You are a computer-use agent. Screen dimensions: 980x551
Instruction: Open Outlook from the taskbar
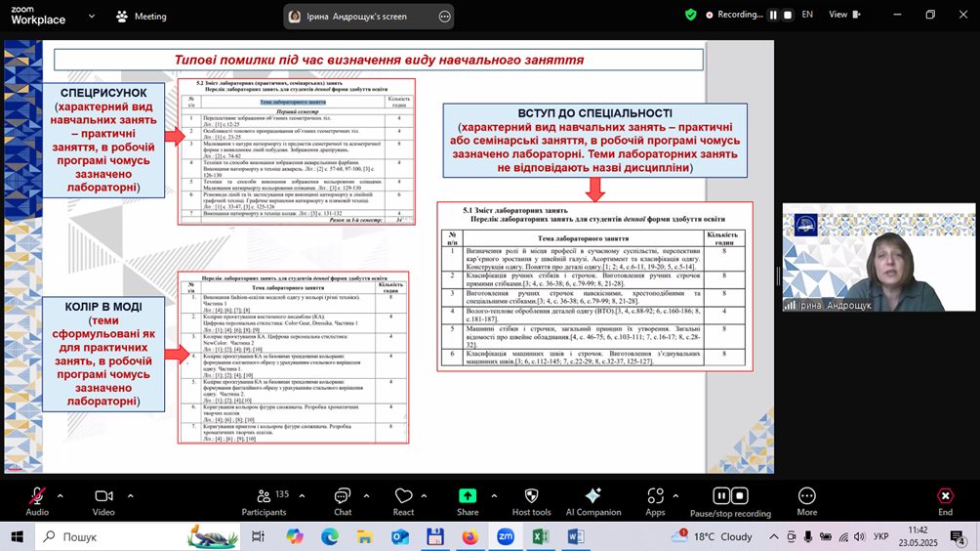click(x=400, y=536)
